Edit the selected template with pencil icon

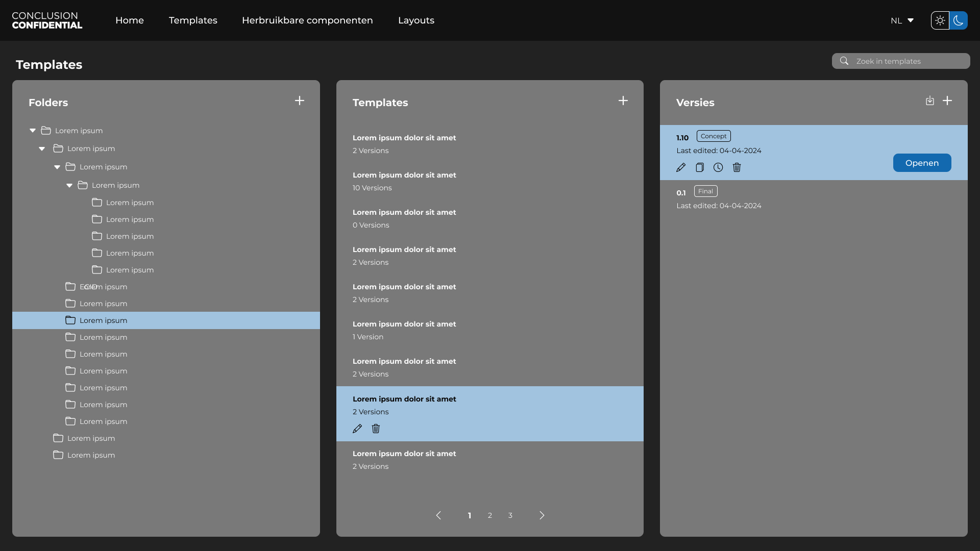pyautogui.click(x=357, y=429)
